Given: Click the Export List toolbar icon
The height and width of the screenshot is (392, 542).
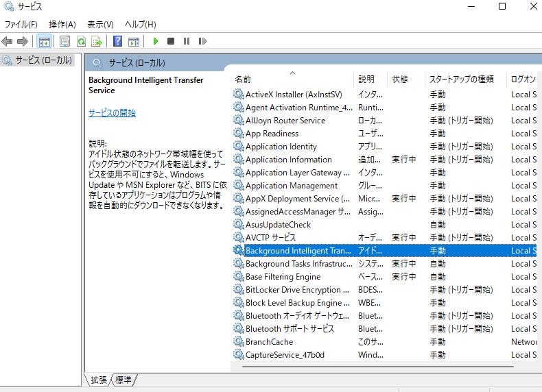Looking at the screenshot, I should click(97, 42).
